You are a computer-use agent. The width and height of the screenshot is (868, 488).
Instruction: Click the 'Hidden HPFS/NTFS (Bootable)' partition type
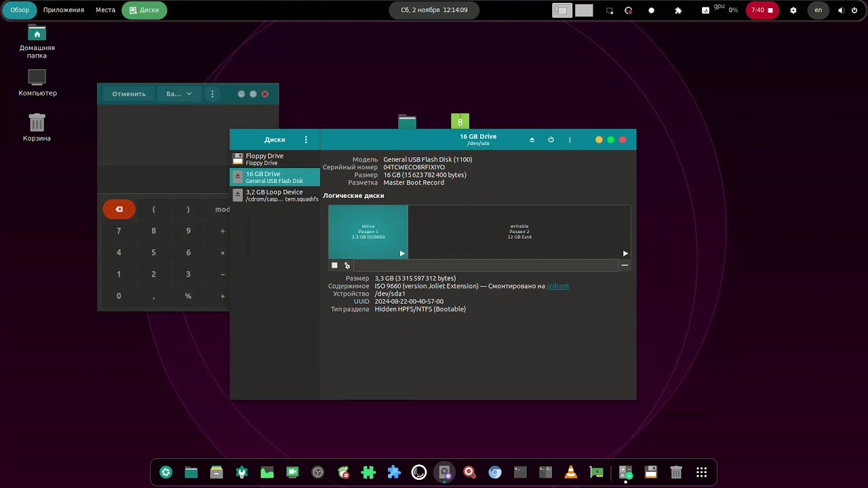(x=420, y=309)
